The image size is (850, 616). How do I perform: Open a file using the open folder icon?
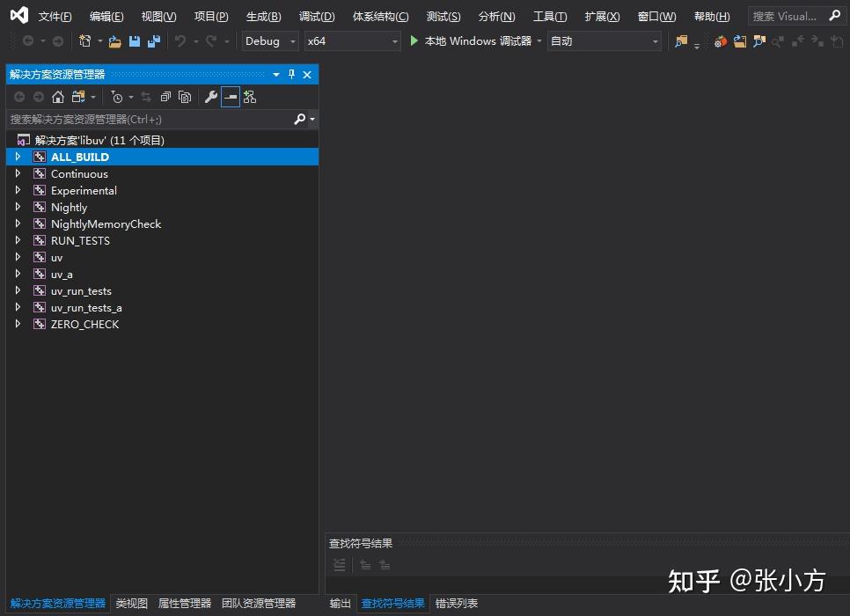pos(114,40)
